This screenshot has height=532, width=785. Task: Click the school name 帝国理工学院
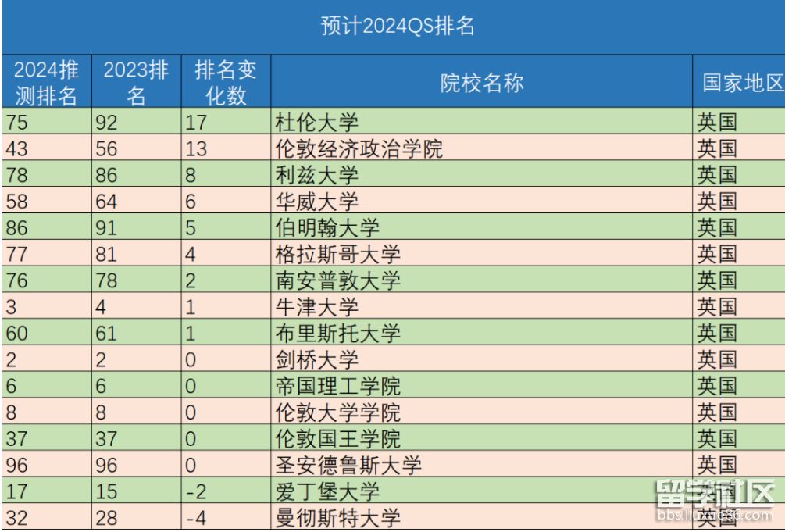tap(338, 386)
